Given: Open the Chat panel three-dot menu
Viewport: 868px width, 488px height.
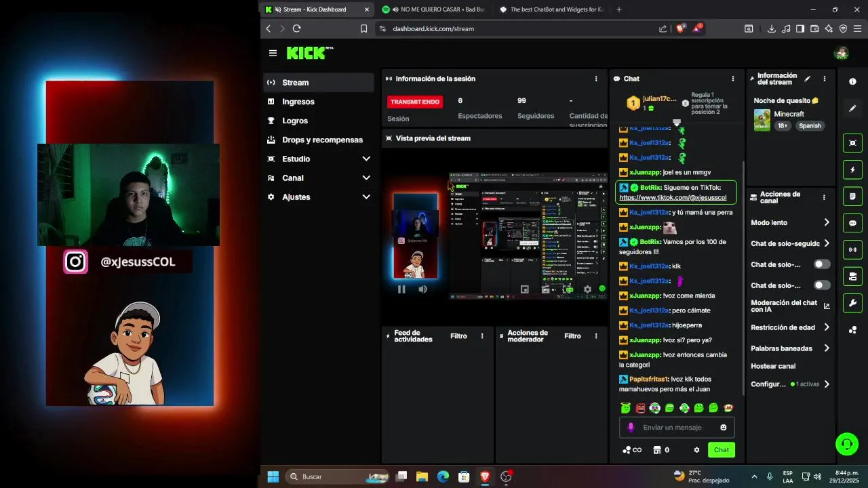Looking at the screenshot, I should coord(732,79).
